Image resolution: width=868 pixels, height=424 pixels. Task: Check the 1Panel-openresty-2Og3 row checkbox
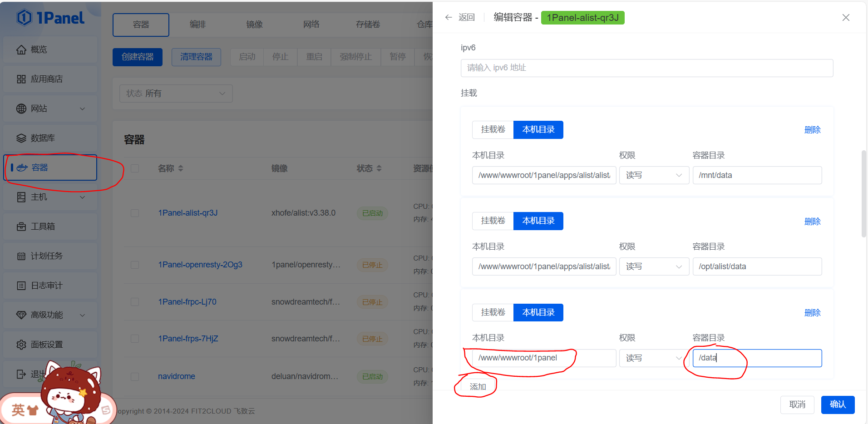click(x=135, y=265)
